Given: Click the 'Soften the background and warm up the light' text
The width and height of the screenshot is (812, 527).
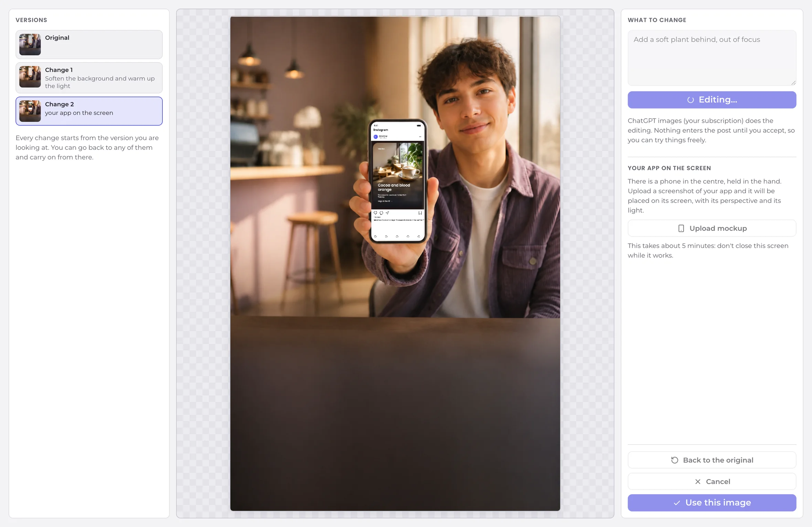Looking at the screenshot, I should click(100, 82).
